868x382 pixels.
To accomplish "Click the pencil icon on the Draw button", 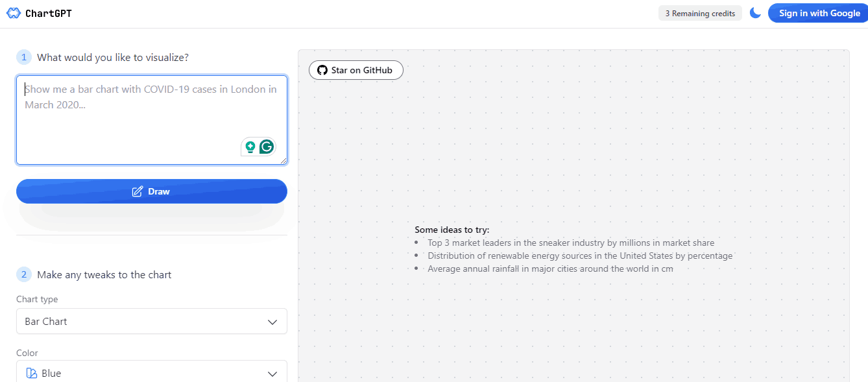I will click(137, 191).
